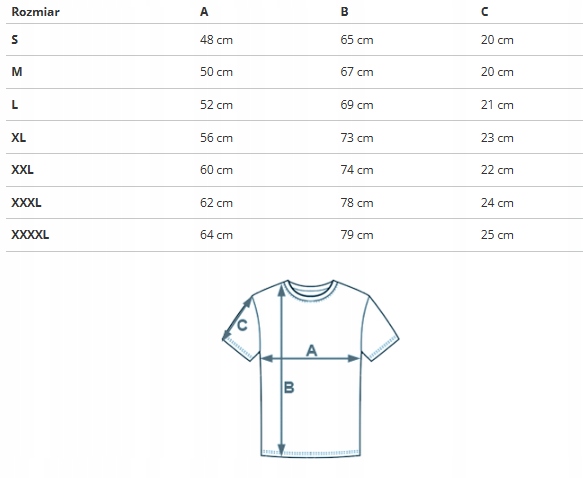583x478 pixels.
Task: Click the right sleeve of the t-shirt
Action: (x=379, y=329)
